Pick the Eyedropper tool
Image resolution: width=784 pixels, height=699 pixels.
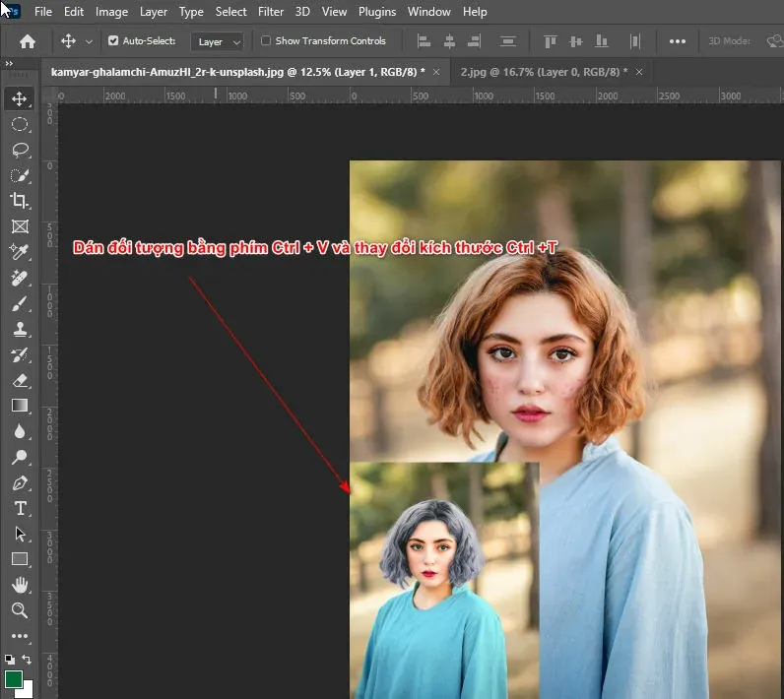[20, 253]
